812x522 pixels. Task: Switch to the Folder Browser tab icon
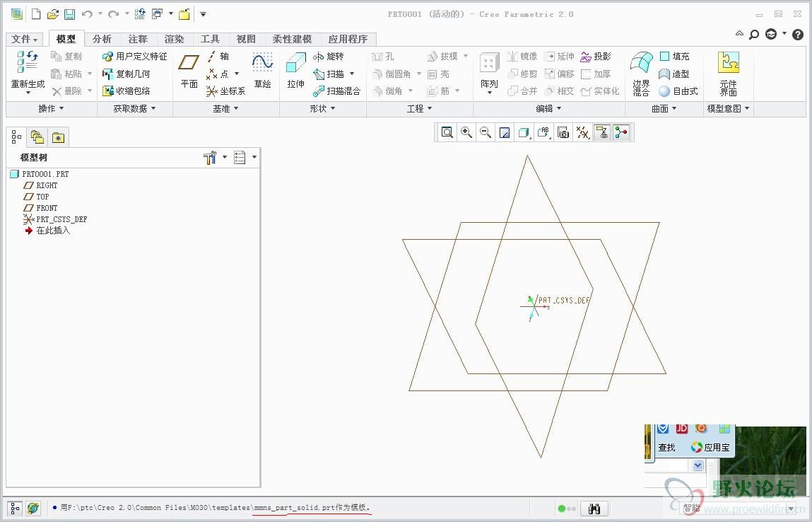pyautogui.click(x=37, y=137)
